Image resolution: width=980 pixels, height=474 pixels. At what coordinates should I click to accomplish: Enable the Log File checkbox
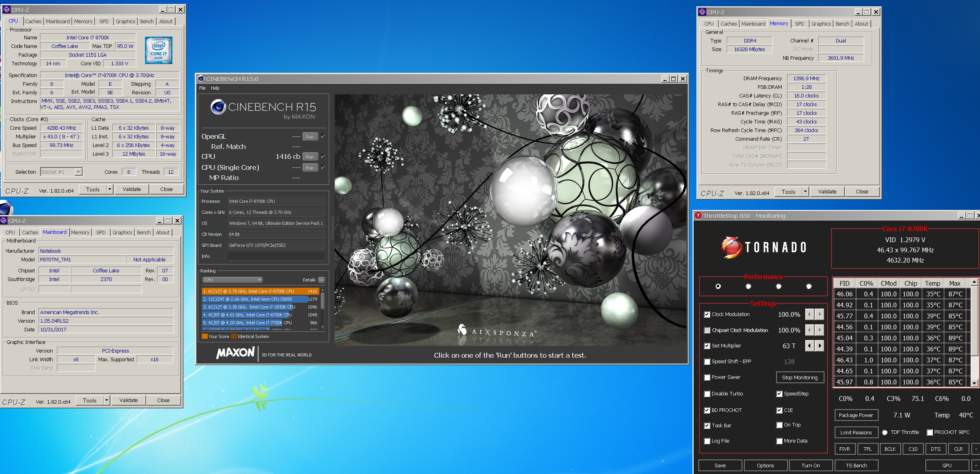click(x=707, y=441)
